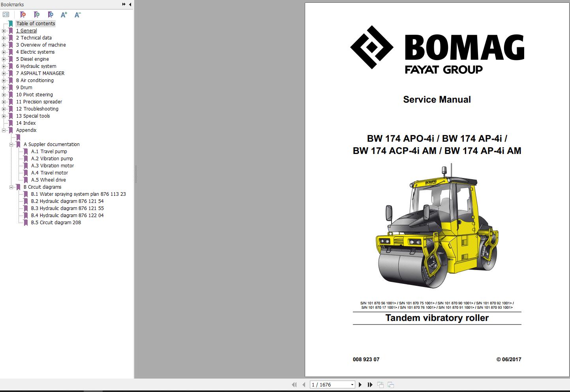Viewport: 570px width, 392px height.
Task: Open B.1 Water spraying system plan bookmark
Action: tap(79, 194)
